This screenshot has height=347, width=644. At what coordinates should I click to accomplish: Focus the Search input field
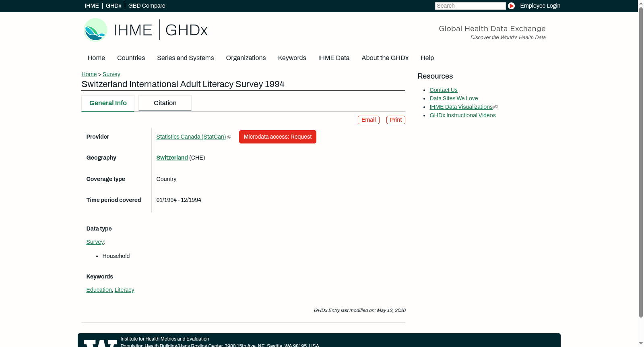(470, 6)
